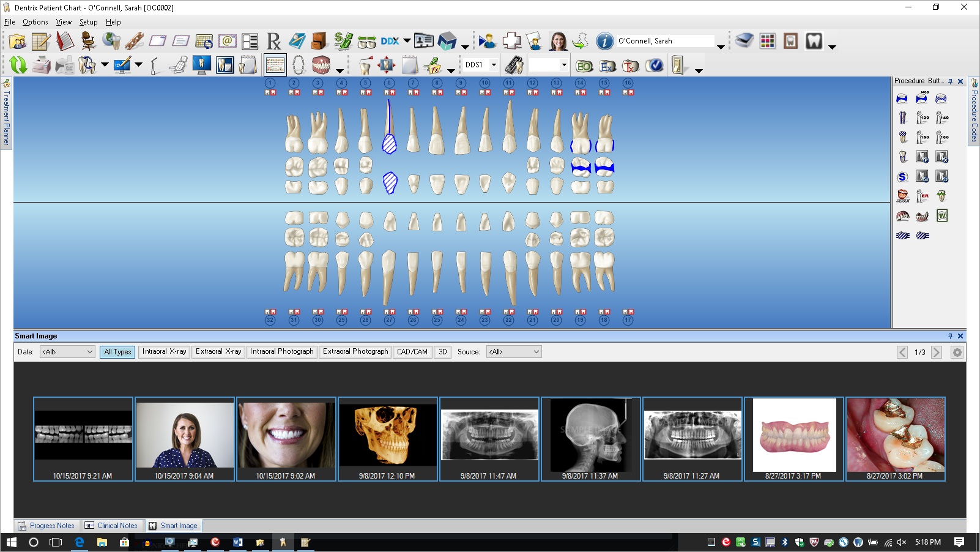This screenshot has height=552, width=980.
Task: Open the Prescriptions Rx tool
Action: pyautogui.click(x=273, y=40)
